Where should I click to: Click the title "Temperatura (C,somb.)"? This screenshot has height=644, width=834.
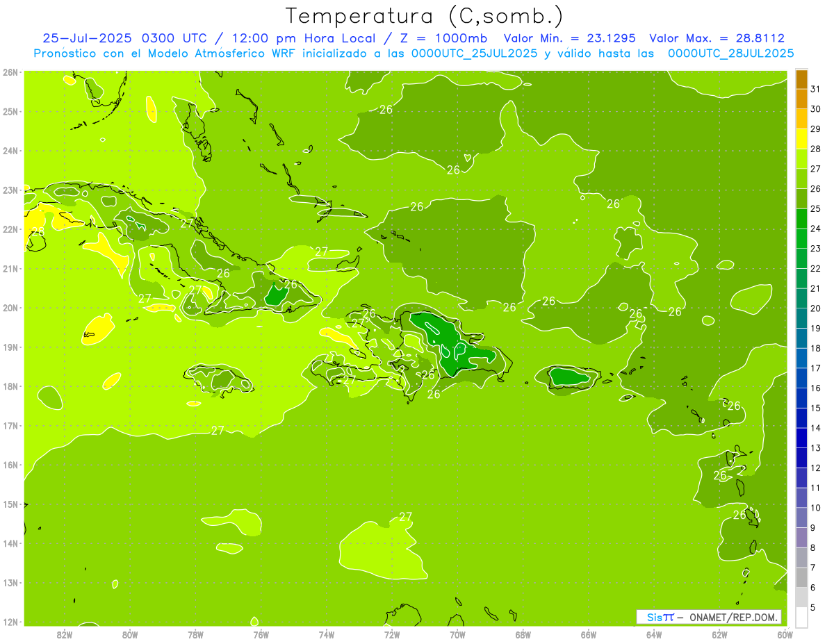(425, 15)
